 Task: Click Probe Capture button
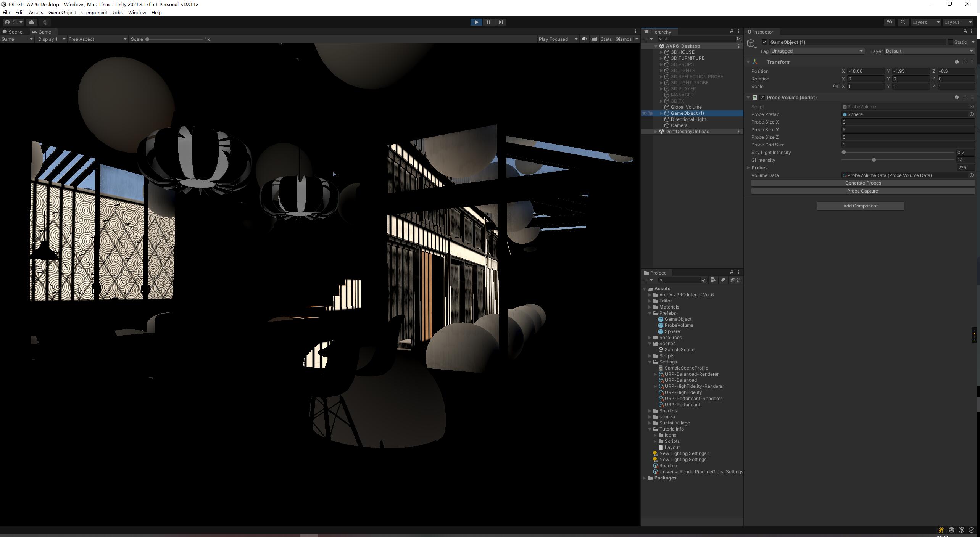(863, 191)
